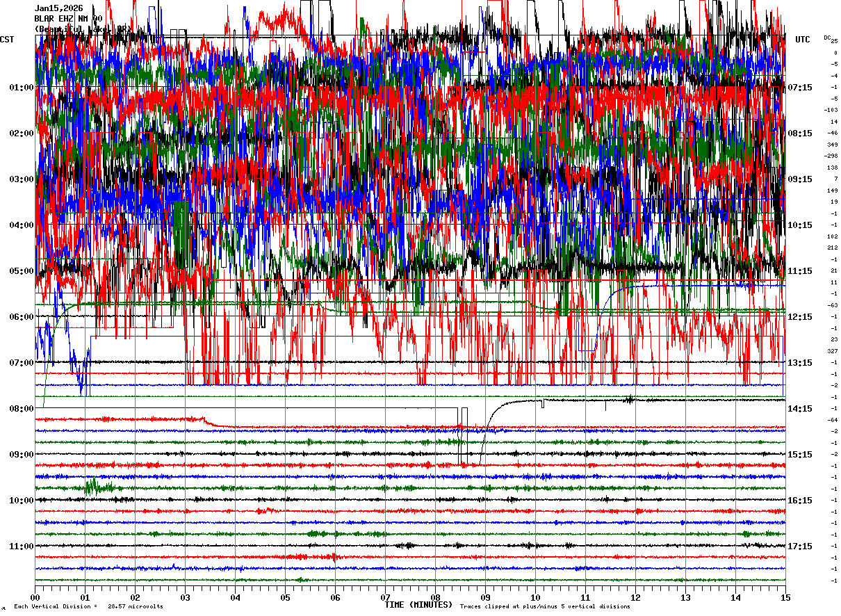Select the 09:00 CST time label
The image size is (841, 616).
point(22,455)
